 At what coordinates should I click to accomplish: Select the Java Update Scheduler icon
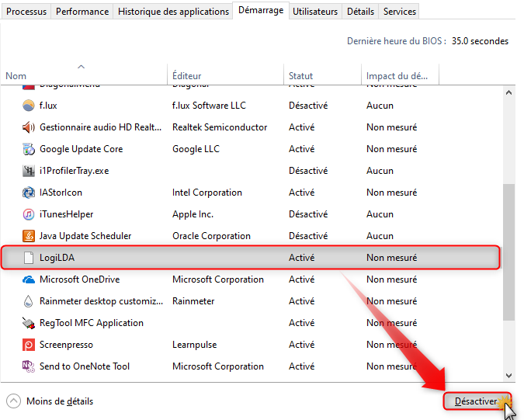(29, 236)
